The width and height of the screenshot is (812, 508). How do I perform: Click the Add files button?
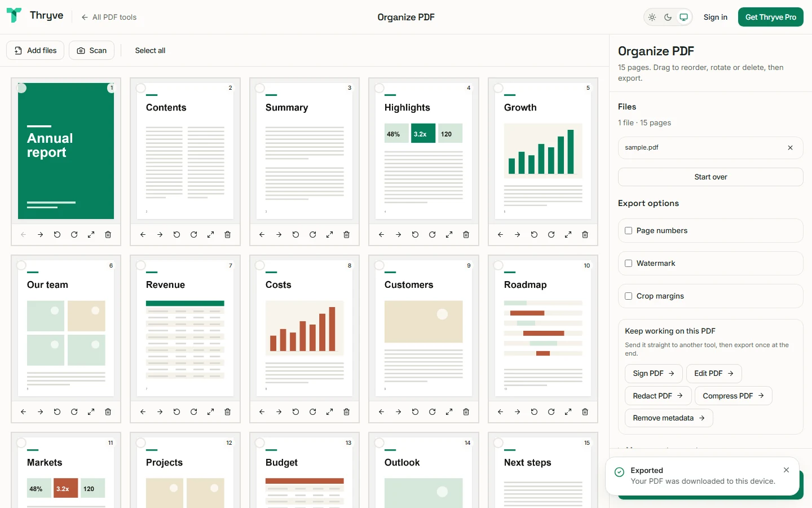point(36,50)
